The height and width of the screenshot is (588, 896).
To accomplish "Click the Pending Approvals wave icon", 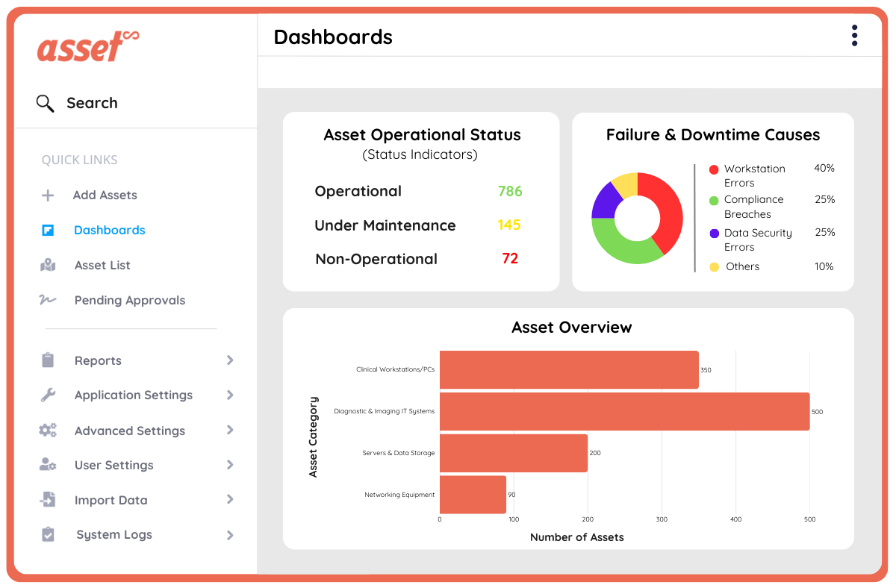I will pyautogui.click(x=48, y=300).
